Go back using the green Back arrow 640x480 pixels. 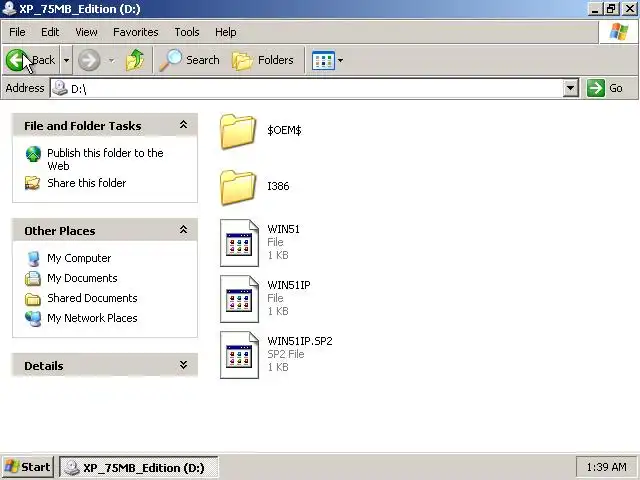click(31, 60)
